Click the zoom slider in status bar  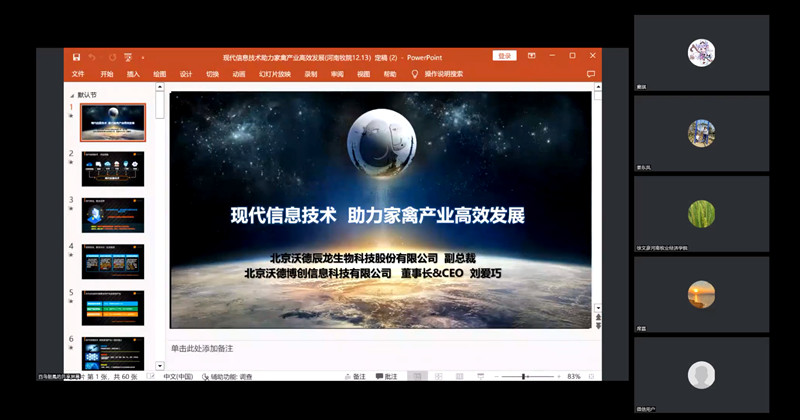coord(524,377)
